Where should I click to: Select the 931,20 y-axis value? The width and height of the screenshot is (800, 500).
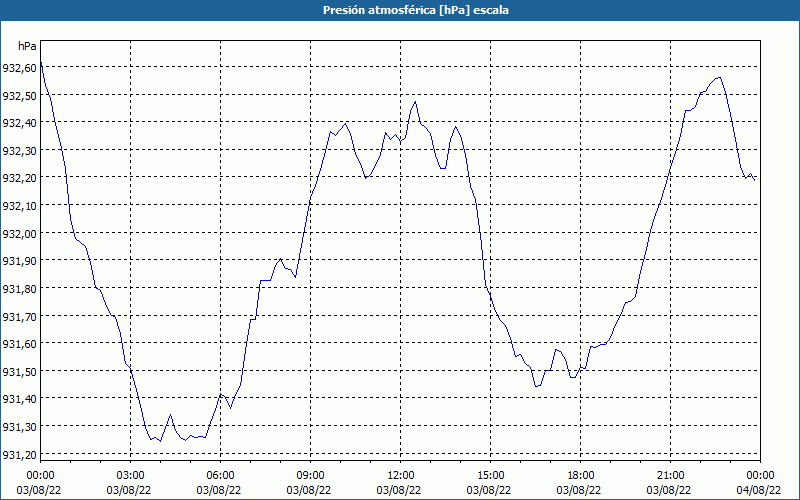(x=19, y=454)
